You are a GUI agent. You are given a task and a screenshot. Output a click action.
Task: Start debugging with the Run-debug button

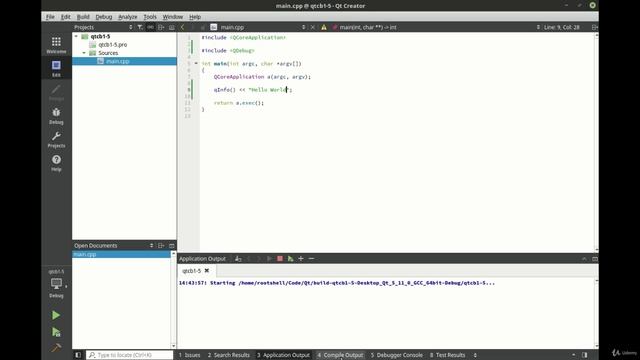[56, 332]
